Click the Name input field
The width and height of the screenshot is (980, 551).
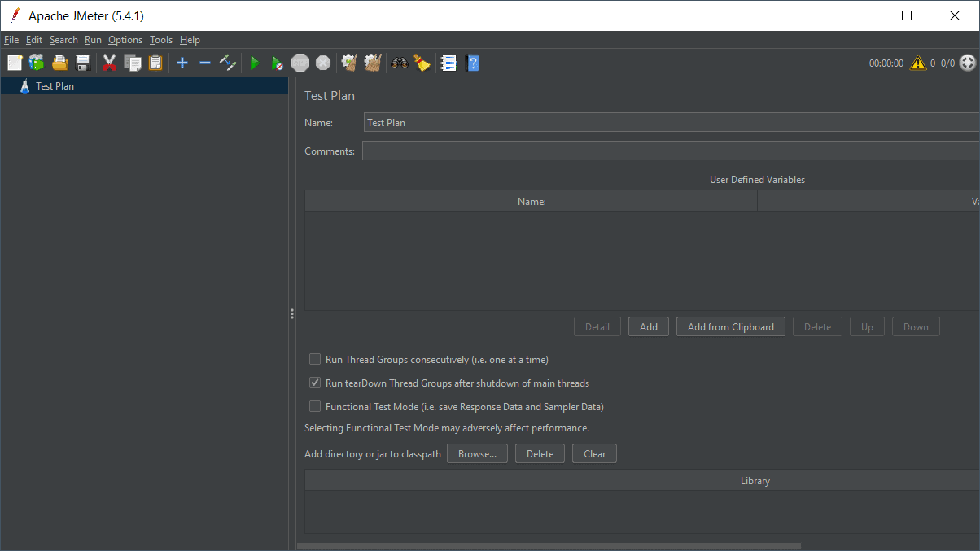click(x=672, y=122)
